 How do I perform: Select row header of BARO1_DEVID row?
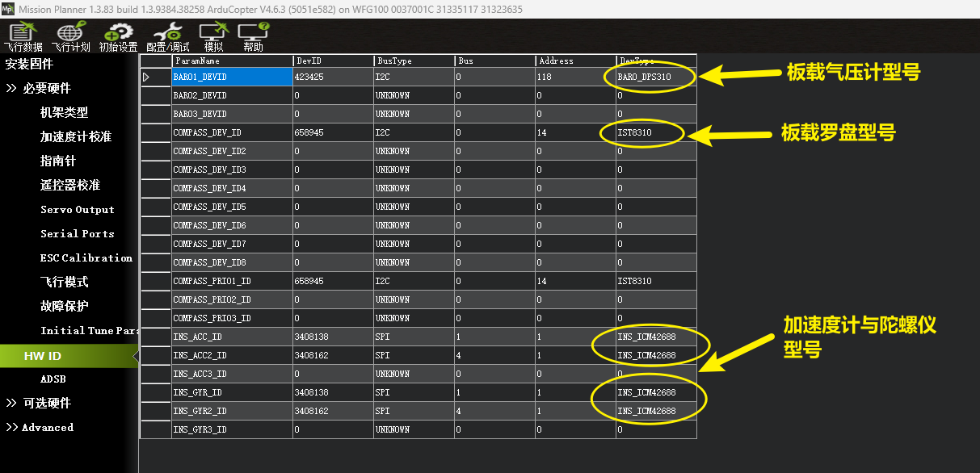(x=156, y=77)
